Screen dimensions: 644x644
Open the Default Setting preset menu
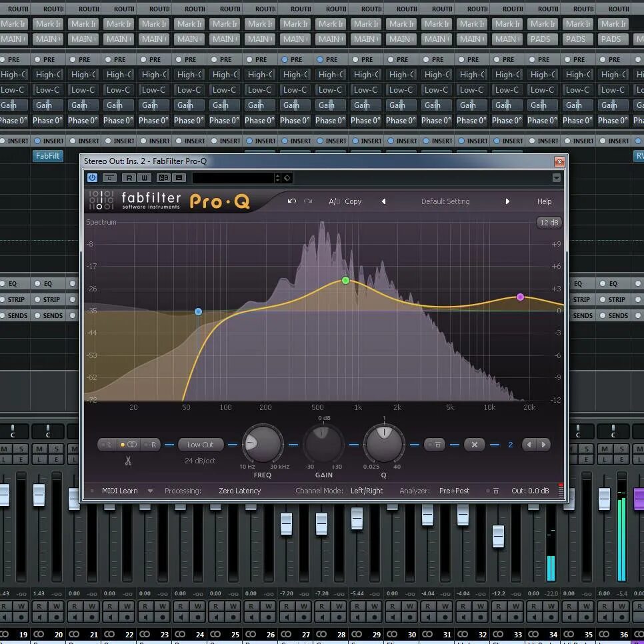445,201
